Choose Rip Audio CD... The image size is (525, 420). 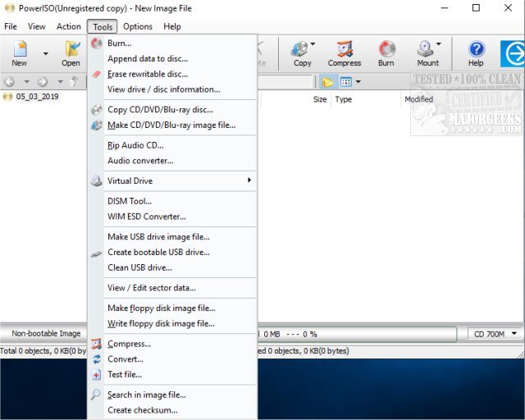[173, 145]
